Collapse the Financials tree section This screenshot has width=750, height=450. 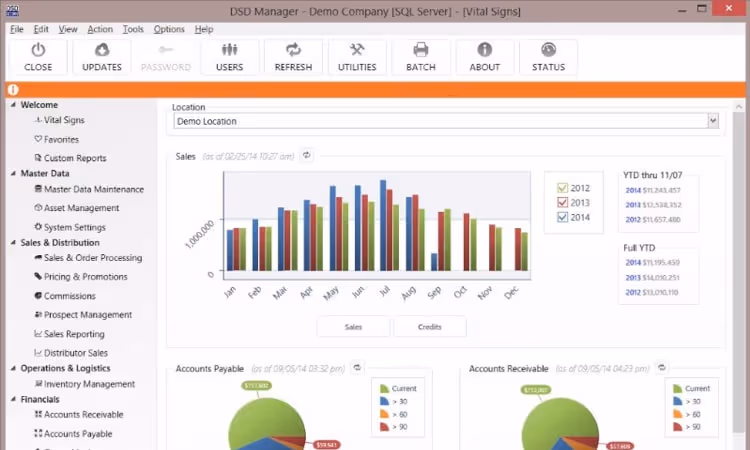[13, 399]
